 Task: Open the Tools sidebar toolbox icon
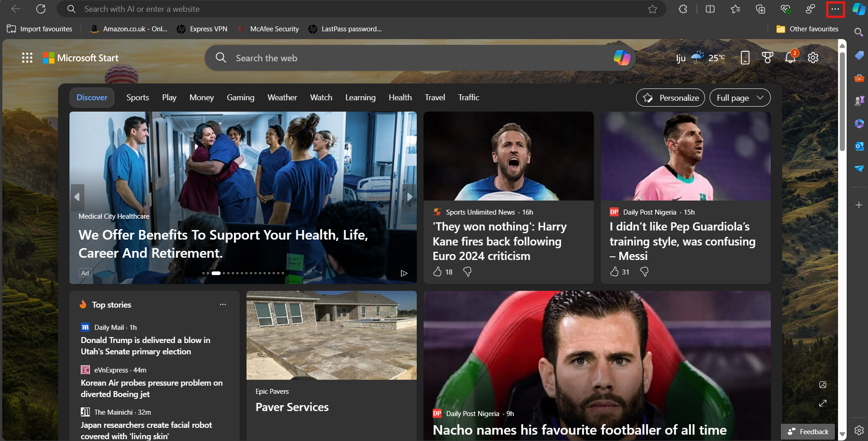tap(859, 78)
